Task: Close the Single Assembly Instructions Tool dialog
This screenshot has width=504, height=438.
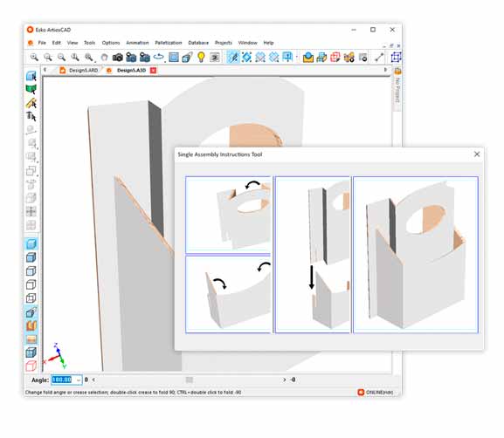Action: [x=477, y=154]
